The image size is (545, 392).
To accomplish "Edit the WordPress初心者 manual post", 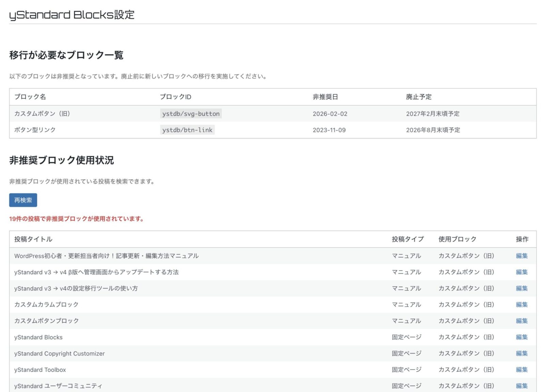I will coord(521,256).
